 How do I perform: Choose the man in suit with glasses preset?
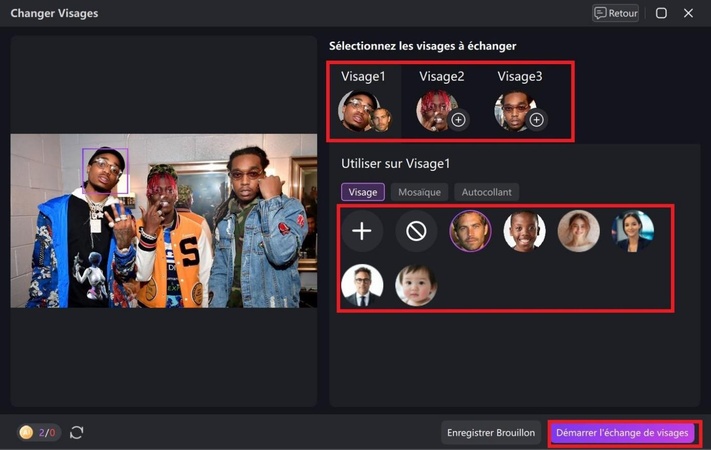pos(362,285)
